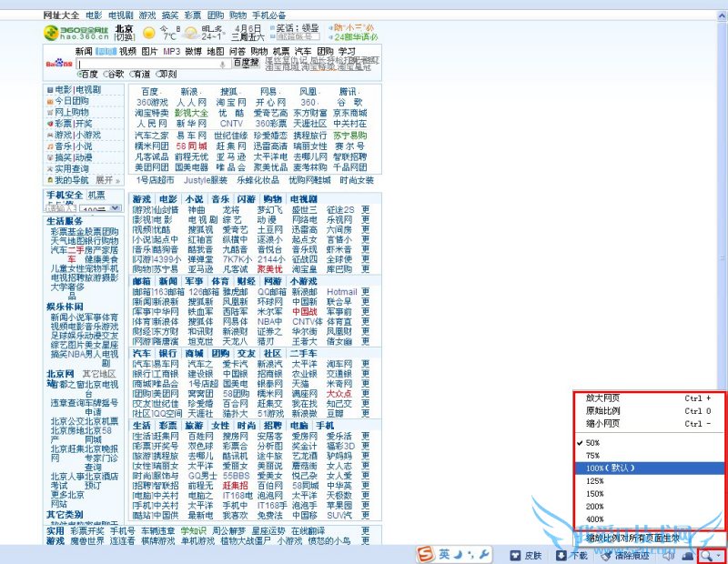728x564 pixels.
Task: Click the Baidu logo beside the search box
Action: (x=59, y=63)
